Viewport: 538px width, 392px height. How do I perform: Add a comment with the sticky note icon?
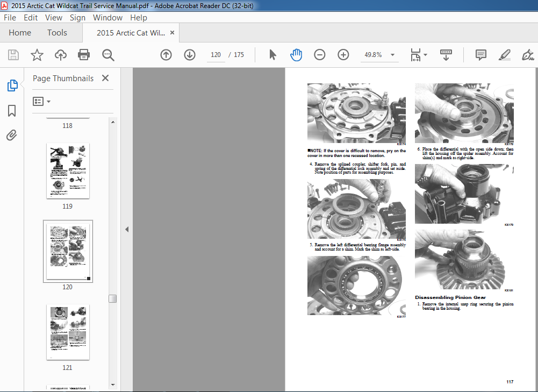[x=480, y=55]
